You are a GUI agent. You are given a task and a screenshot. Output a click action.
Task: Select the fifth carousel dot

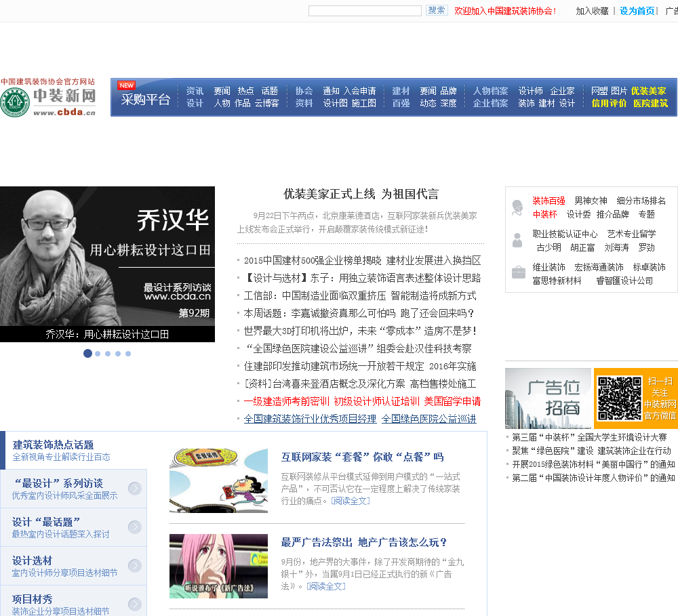coord(128,354)
